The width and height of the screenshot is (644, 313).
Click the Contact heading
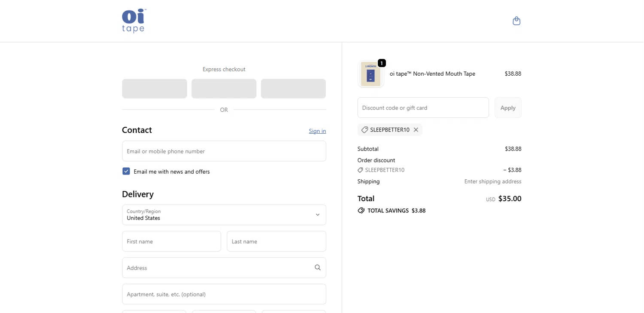[x=137, y=130]
